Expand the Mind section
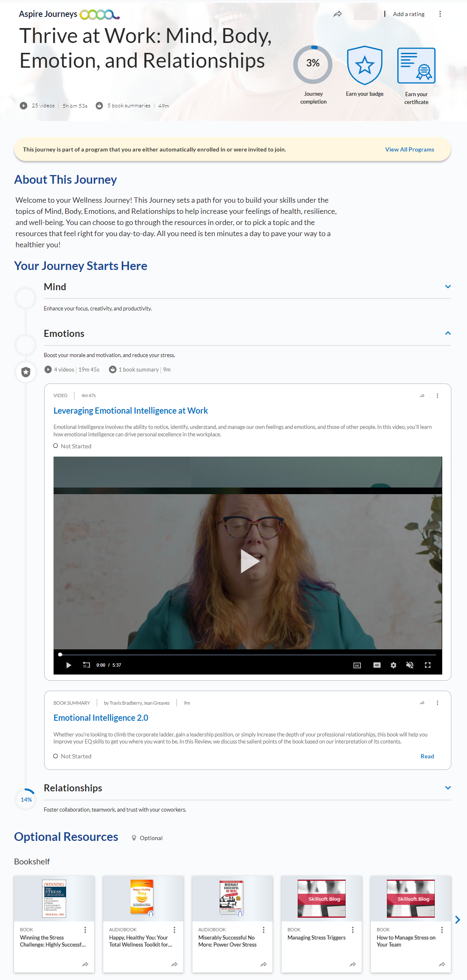 pyautogui.click(x=448, y=287)
